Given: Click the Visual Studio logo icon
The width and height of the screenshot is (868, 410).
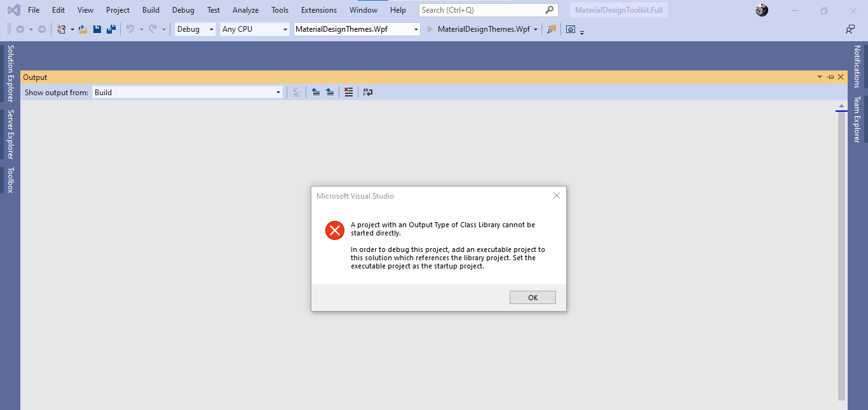Looking at the screenshot, I should [x=13, y=10].
